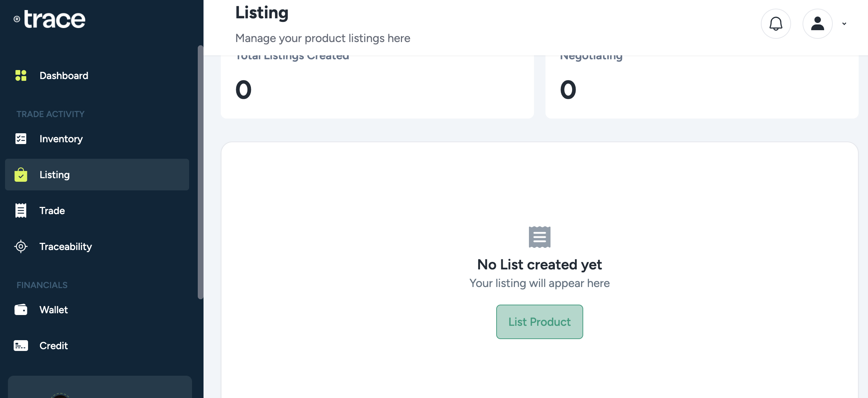
Task: Open the Dashboard menu item
Action: [64, 75]
